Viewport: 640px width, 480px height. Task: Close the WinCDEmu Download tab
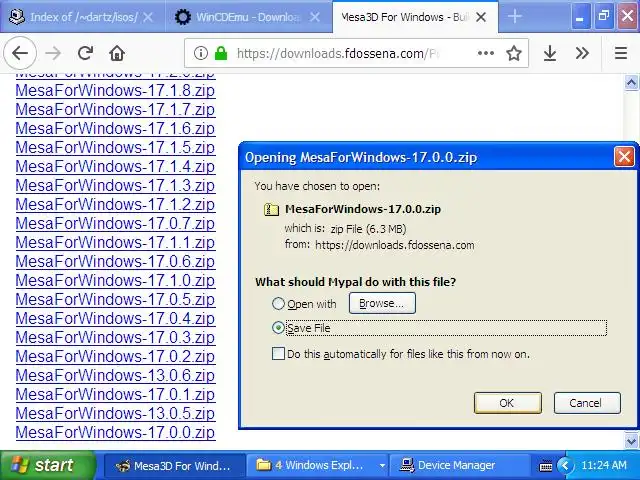[x=315, y=17]
